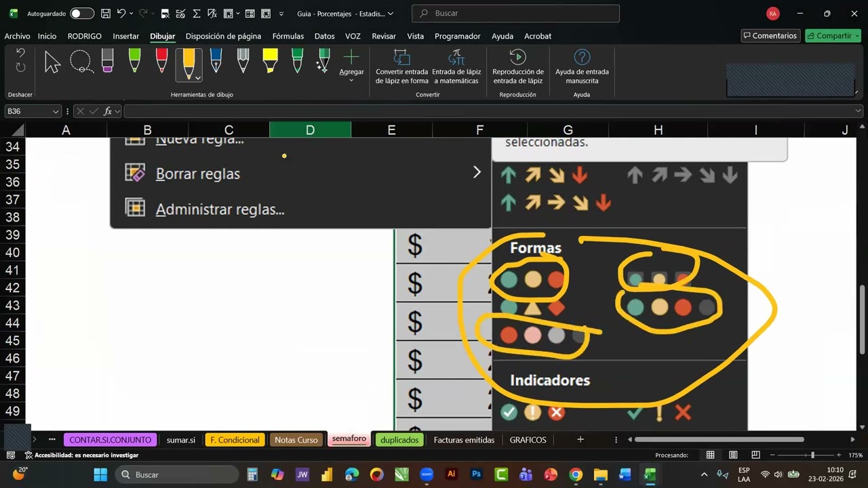Open Excel from the Windows taskbar
This screenshot has height=488, width=868.
650,474
